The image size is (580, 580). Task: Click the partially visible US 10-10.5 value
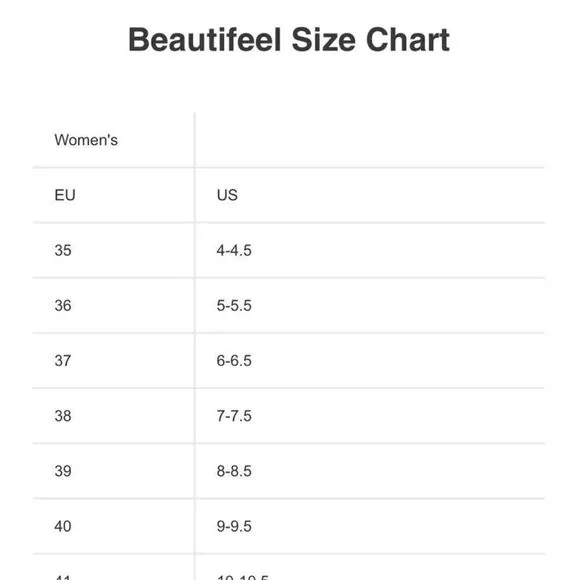pyautogui.click(x=243, y=577)
